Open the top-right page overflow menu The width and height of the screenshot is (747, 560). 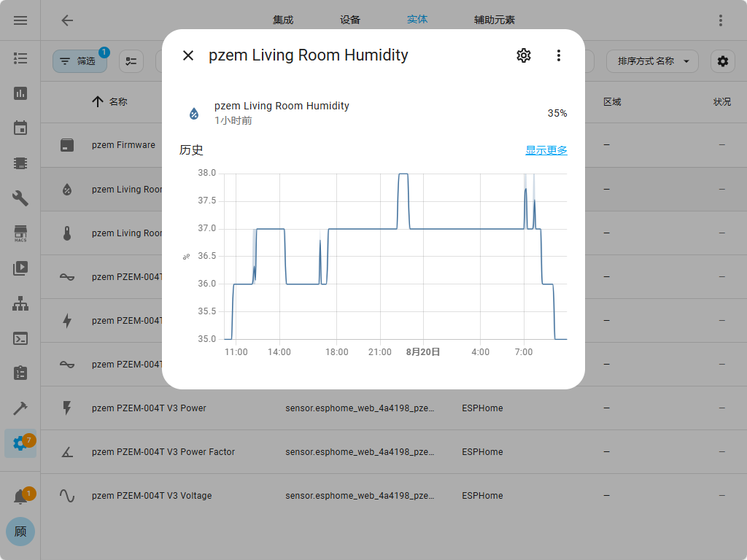721,20
